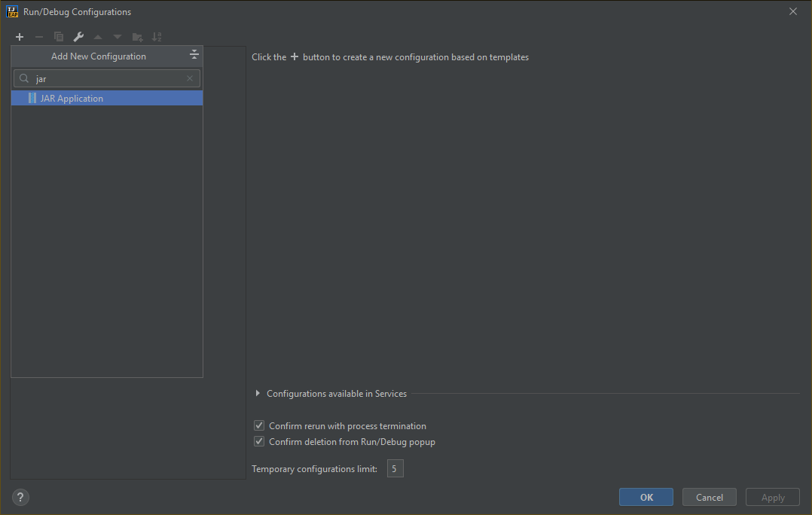Click the Sort Configurations alphabetically icon

click(157, 37)
